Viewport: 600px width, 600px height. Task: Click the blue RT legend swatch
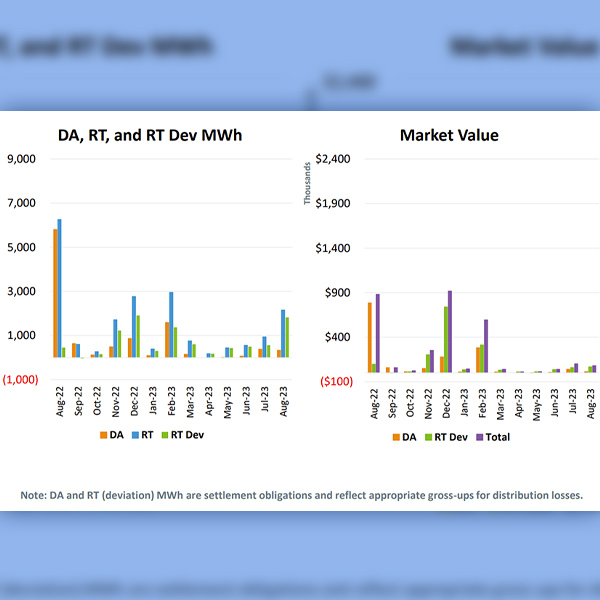coord(135,435)
